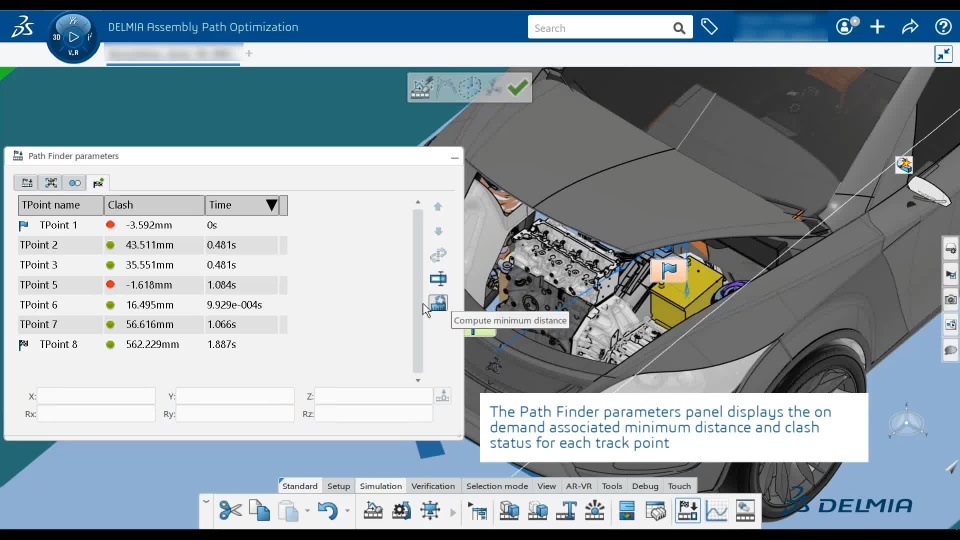Click the X coordinate input field

(x=96, y=396)
